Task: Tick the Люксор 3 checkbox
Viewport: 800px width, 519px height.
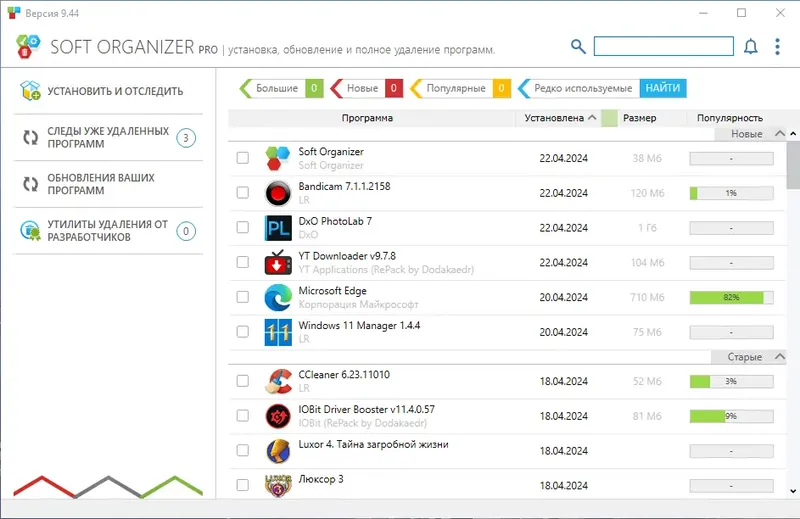Action: coord(243,485)
